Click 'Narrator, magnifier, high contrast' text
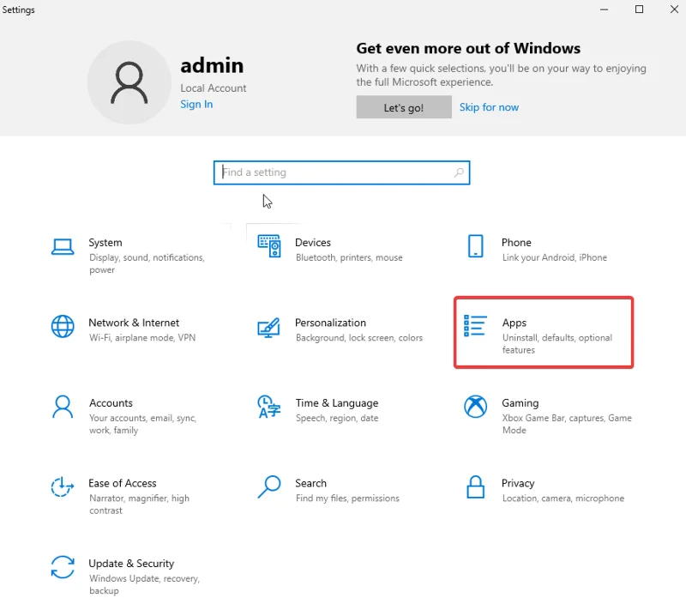The image size is (686, 616). point(139,504)
